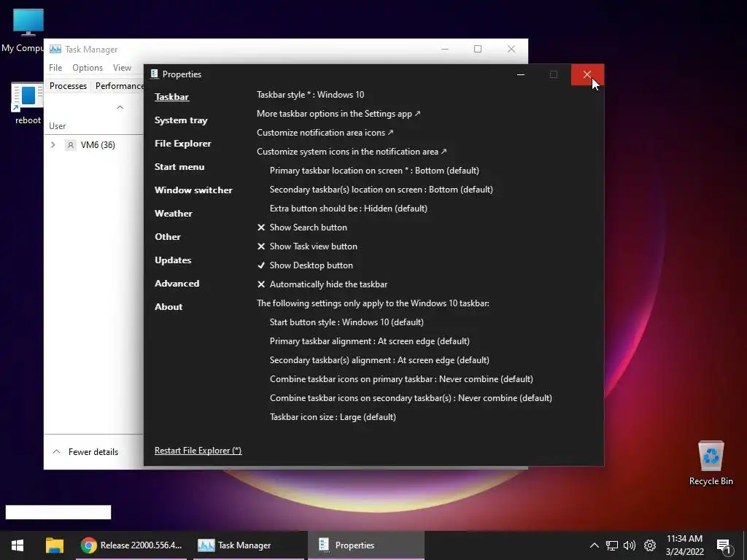This screenshot has width=747, height=560.
Task: Select the reboot desktop shortcut
Action: pos(28,104)
